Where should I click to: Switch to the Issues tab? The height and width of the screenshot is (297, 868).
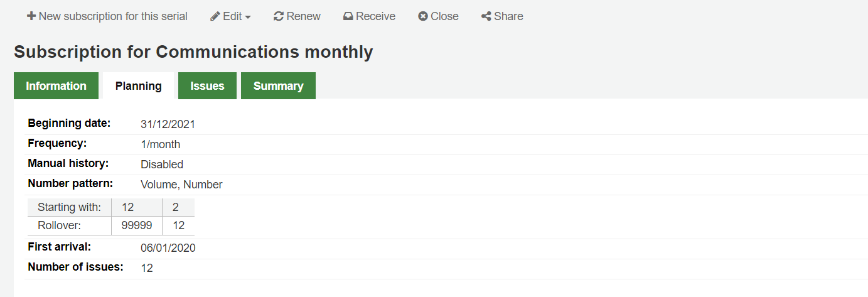coord(207,86)
